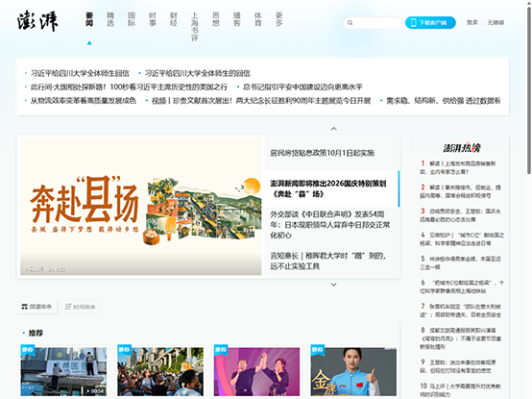Click the phone icon on the 下载客户端 button
Screen dimensions: 532x399
413,23
